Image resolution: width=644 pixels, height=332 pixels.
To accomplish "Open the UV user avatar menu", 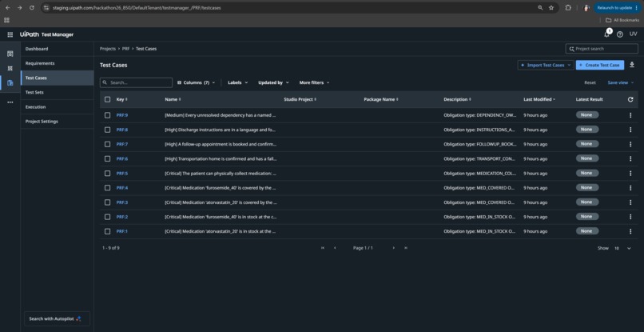I will 634,34.
